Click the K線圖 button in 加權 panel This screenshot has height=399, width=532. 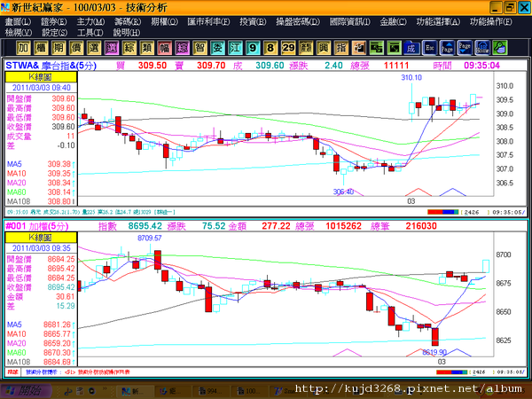[41, 238]
